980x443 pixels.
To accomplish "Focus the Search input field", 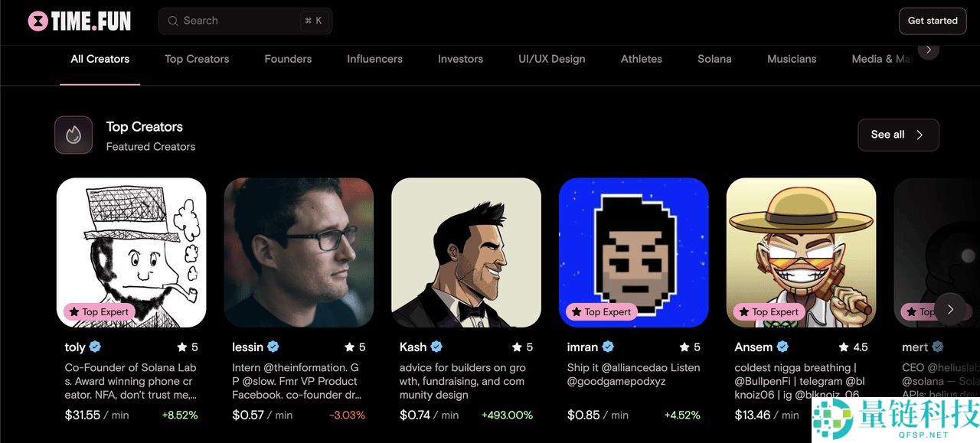I will coord(245,21).
